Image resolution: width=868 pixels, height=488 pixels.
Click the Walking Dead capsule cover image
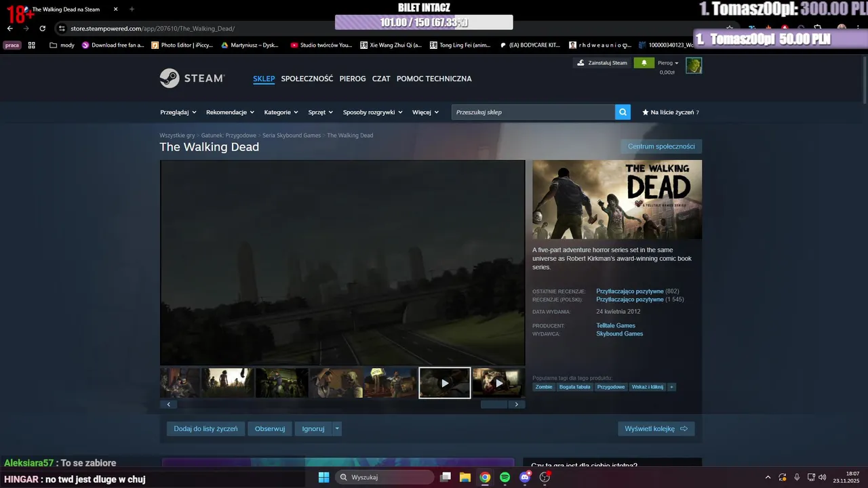coord(617,199)
